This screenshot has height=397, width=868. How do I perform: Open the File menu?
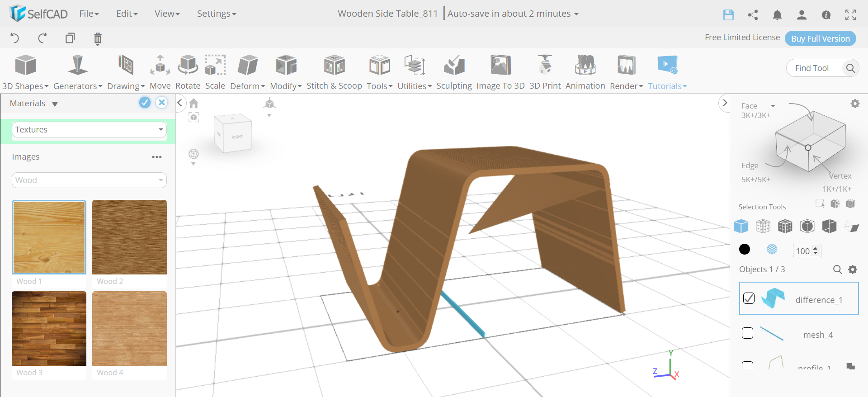(x=89, y=14)
